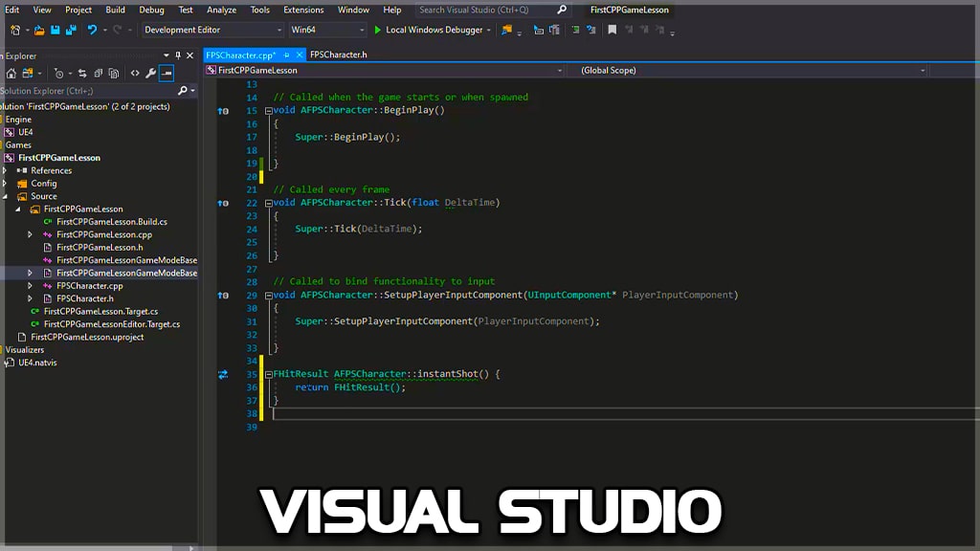Collapse the SetupPlayerInputComponent outline at line 29
The image size is (980, 551).
(x=269, y=296)
